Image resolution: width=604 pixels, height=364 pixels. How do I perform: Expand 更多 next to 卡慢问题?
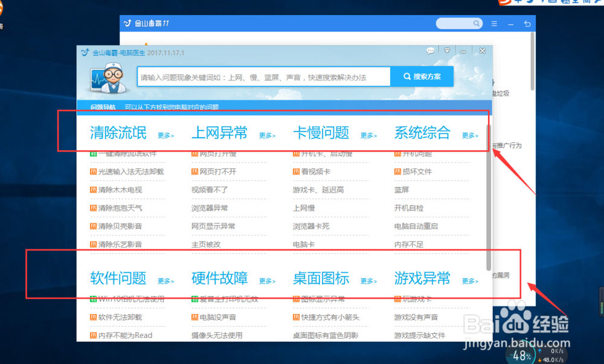(368, 135)
